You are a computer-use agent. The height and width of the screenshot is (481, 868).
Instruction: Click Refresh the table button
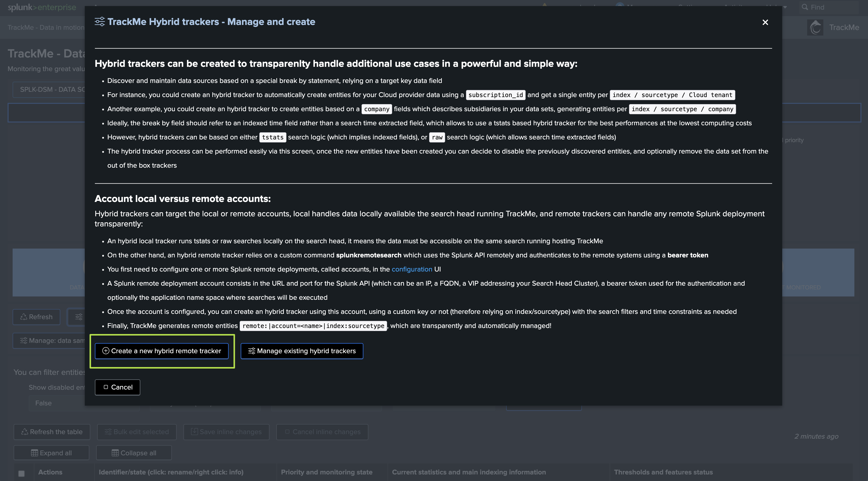click(52, 432)
